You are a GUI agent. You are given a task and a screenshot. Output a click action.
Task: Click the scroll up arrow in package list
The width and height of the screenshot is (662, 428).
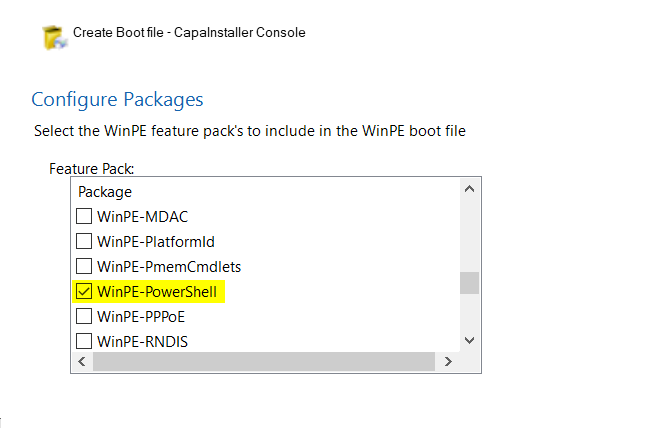pyautogui.click(x=469, y=189)
